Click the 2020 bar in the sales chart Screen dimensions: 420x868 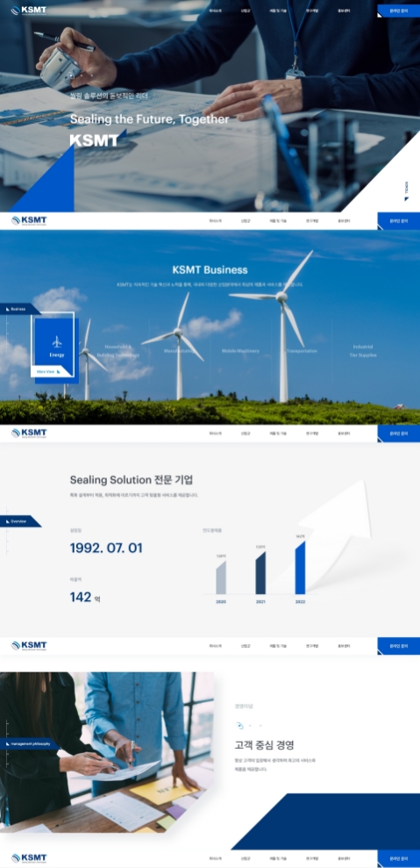tap(221, 577)
